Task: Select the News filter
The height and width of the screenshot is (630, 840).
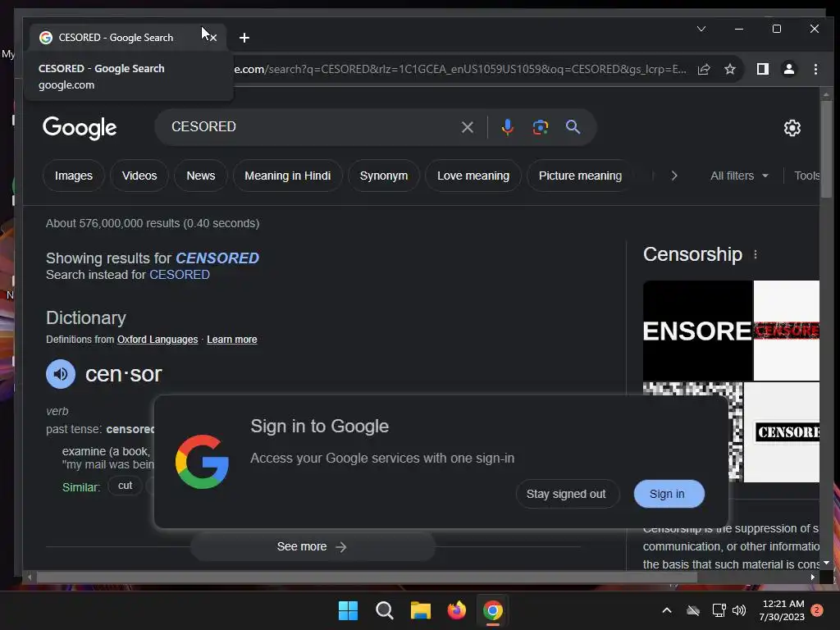Action: 200,176
